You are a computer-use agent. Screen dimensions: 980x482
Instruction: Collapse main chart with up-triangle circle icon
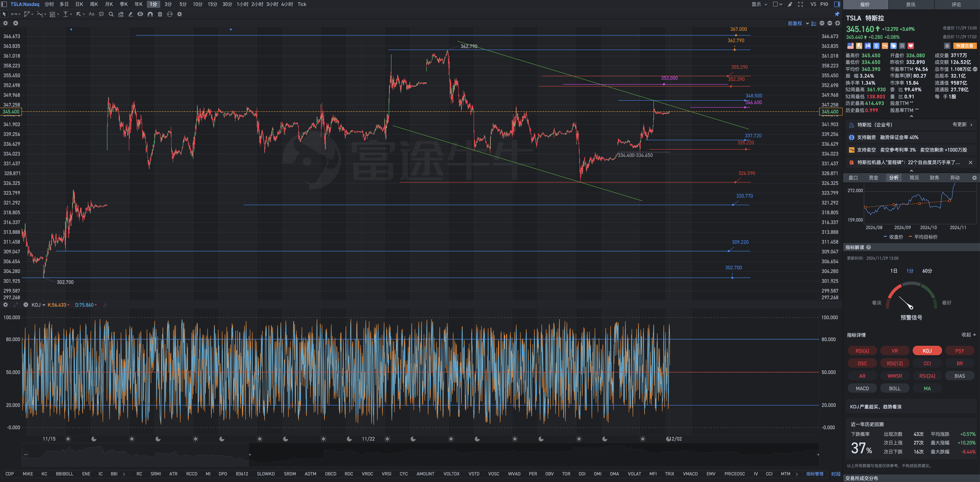coord(16,23)
